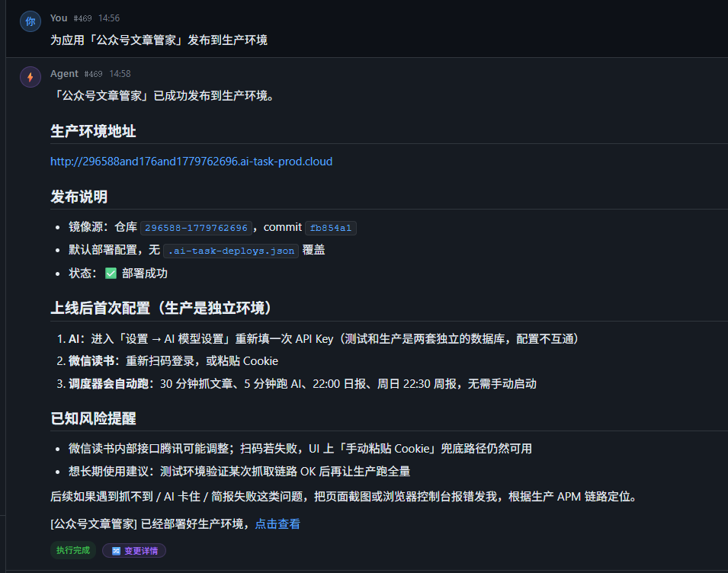Click the 发布说明 heading

[79, 197]
